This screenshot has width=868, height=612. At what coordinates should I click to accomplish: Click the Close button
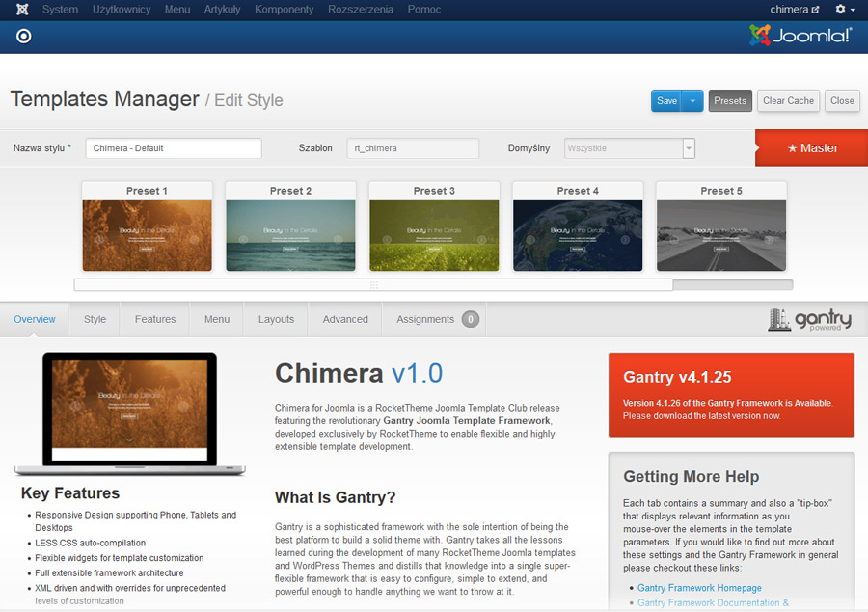click(x=842, y=100)
